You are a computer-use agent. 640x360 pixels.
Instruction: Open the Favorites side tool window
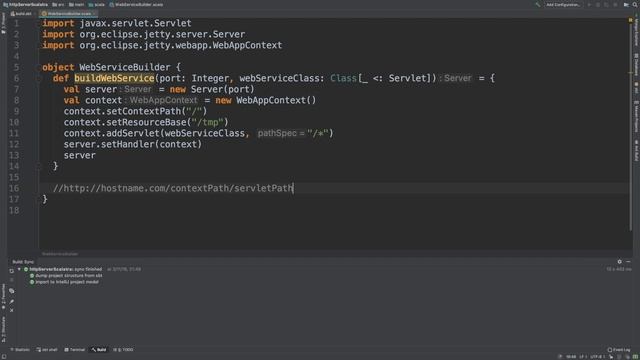[3, 297]
